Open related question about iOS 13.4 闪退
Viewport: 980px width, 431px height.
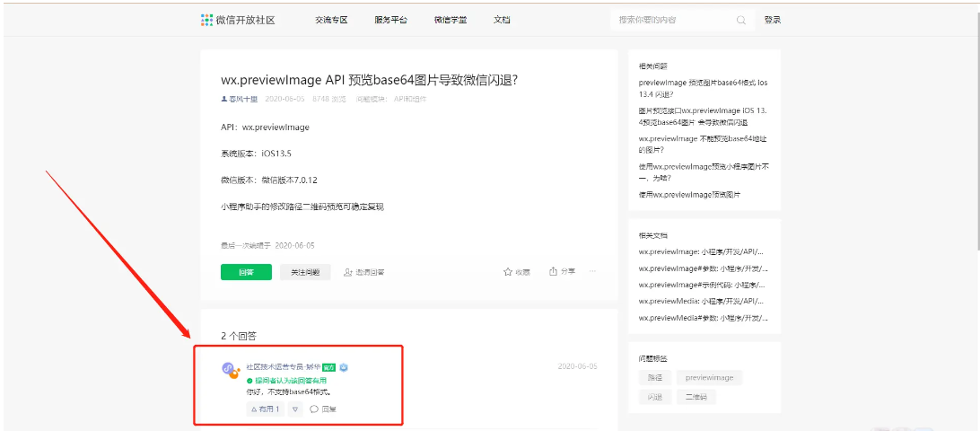(x=703, y=88)
